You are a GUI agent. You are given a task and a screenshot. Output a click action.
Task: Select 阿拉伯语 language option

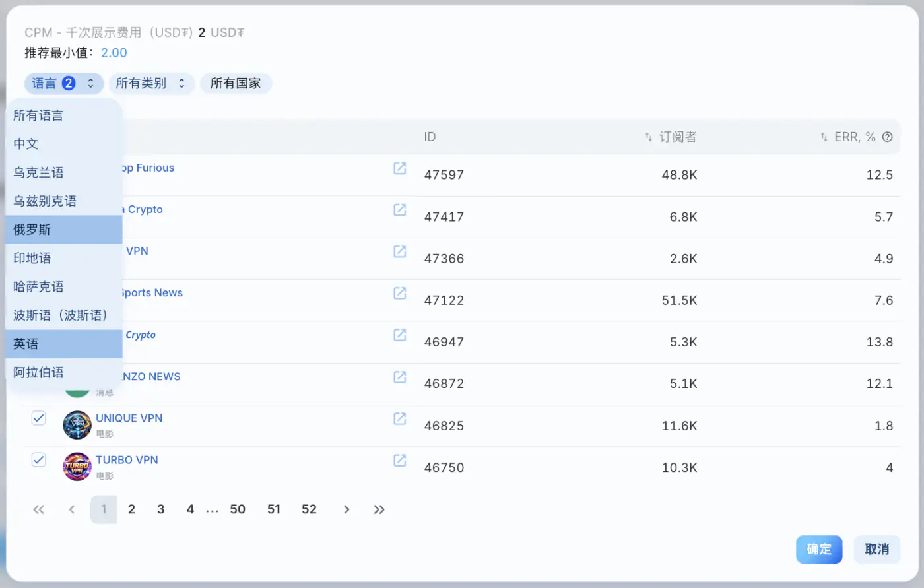coord(64,372)
